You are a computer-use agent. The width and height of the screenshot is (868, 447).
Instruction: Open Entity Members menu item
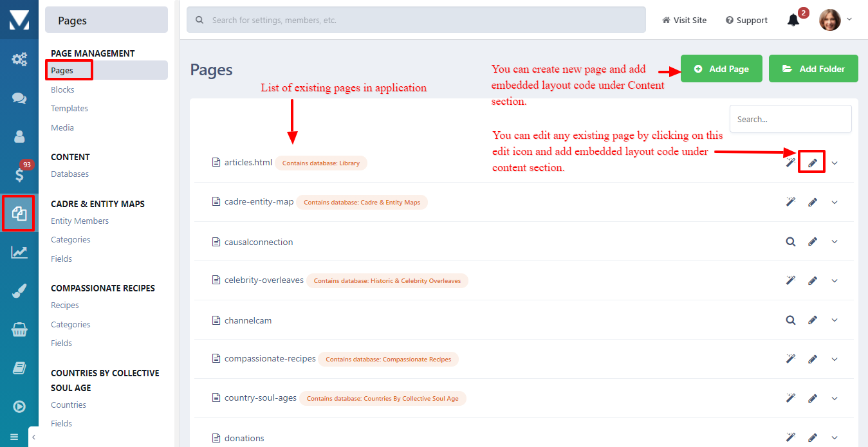pos(80,221)
